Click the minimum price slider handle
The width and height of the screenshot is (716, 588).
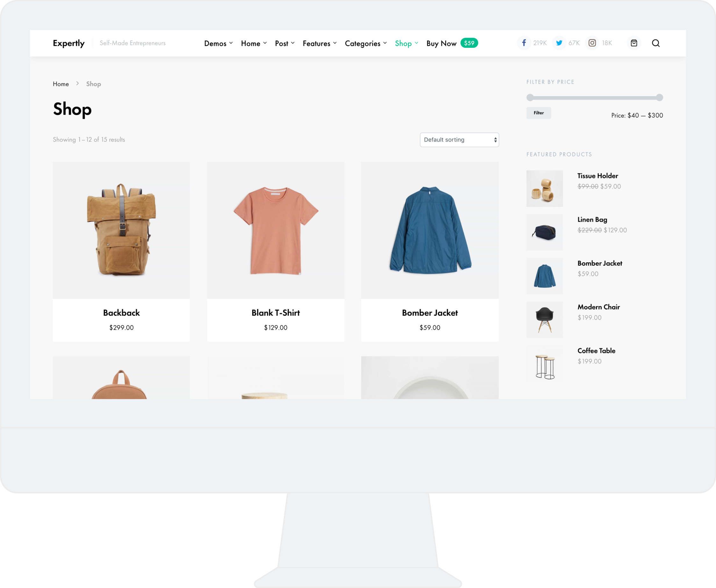click(x=530, y=97)
